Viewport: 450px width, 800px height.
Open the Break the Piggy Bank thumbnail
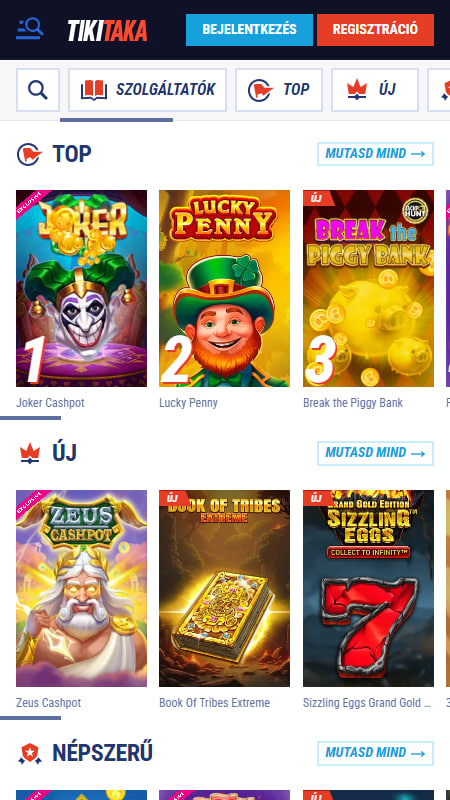[x=368, y=288]
